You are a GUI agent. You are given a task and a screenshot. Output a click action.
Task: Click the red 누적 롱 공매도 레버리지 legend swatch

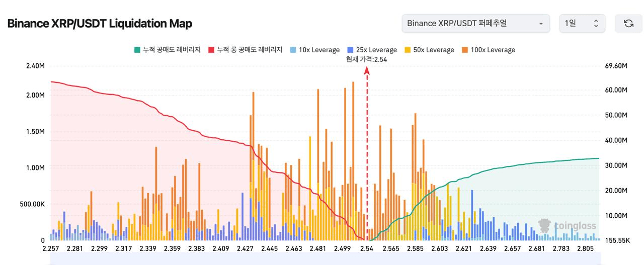click(211, 50)
